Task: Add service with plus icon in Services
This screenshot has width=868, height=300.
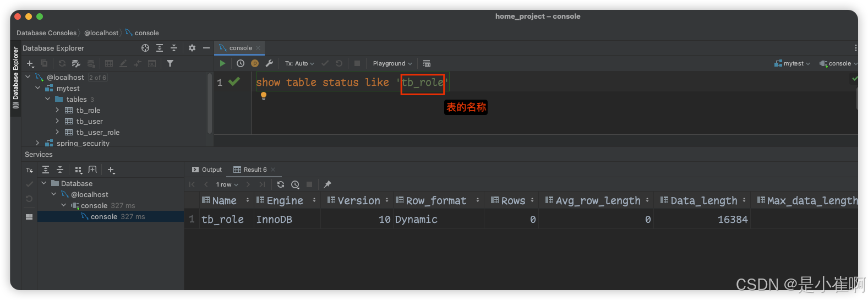Action: 111,170
